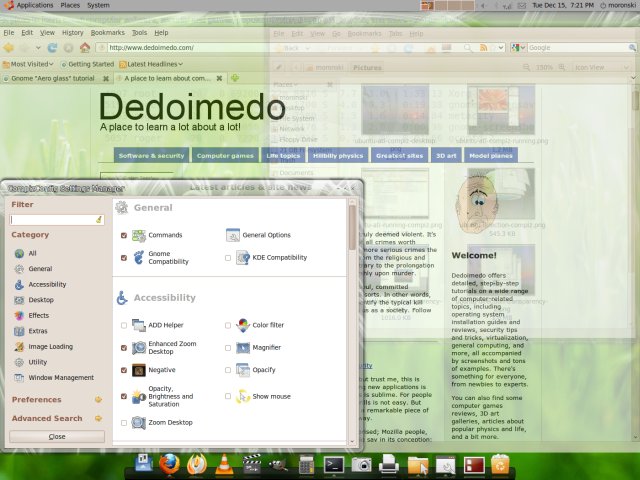
Task: Open the Gnome Compatibility plugin icon
Action: click(139, 258)
